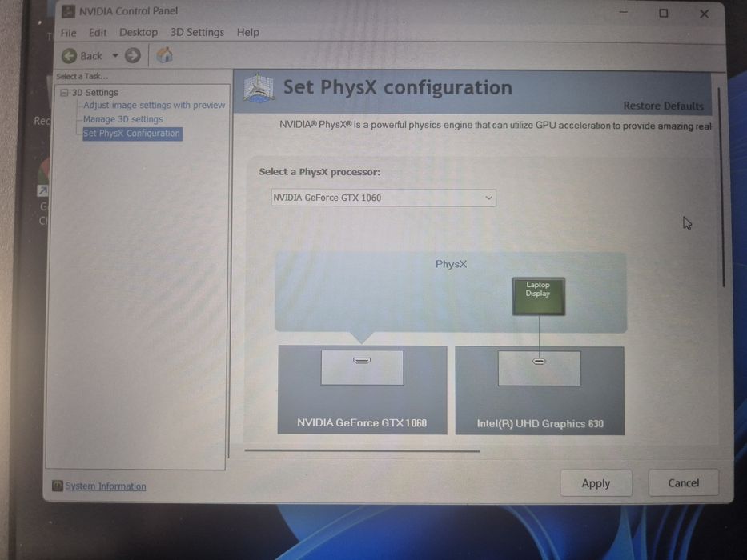Open the Help menu
747x560 pixels.
[247, 32]
